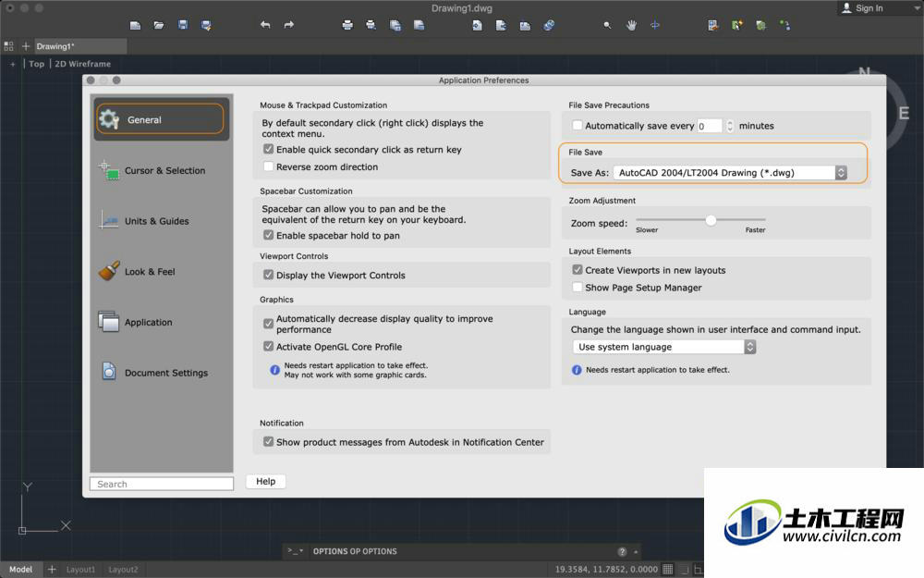Toggle Show product messages from Autodesk checkbox

[x=269, y=441]
